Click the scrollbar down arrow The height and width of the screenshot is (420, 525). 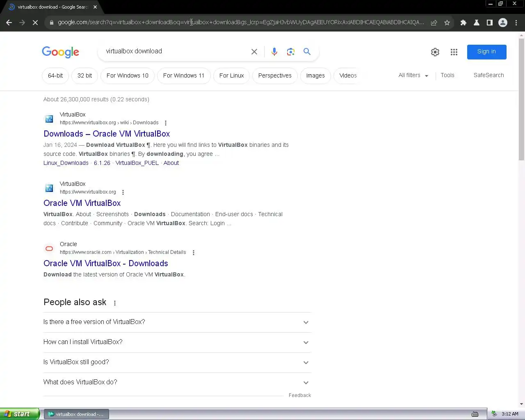coord(521,404)
